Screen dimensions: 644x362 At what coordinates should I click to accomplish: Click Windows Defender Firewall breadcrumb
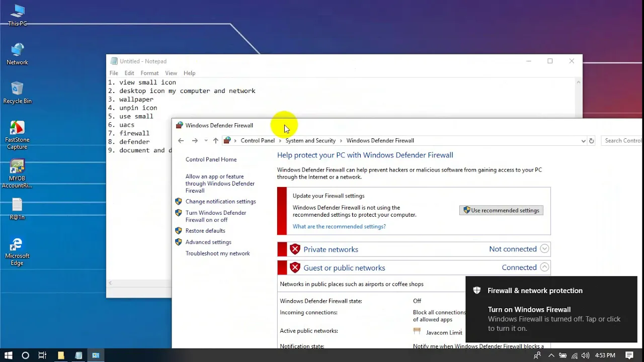tap(380, 141)
